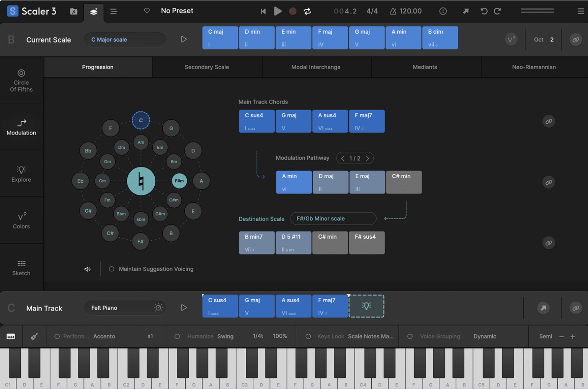The width and height of the screenshot is (588, 389).
Task: Open the Circle Of Fifths panel
Action: pyautogui.click(x=21, y=80)
